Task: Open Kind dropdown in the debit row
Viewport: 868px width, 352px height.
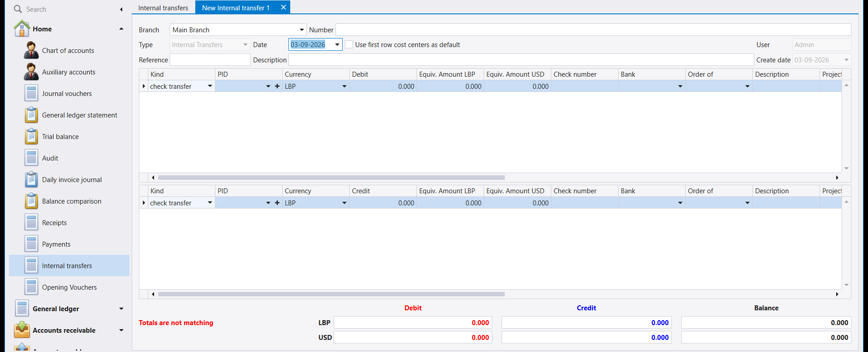Action: [x=210, y=86]
